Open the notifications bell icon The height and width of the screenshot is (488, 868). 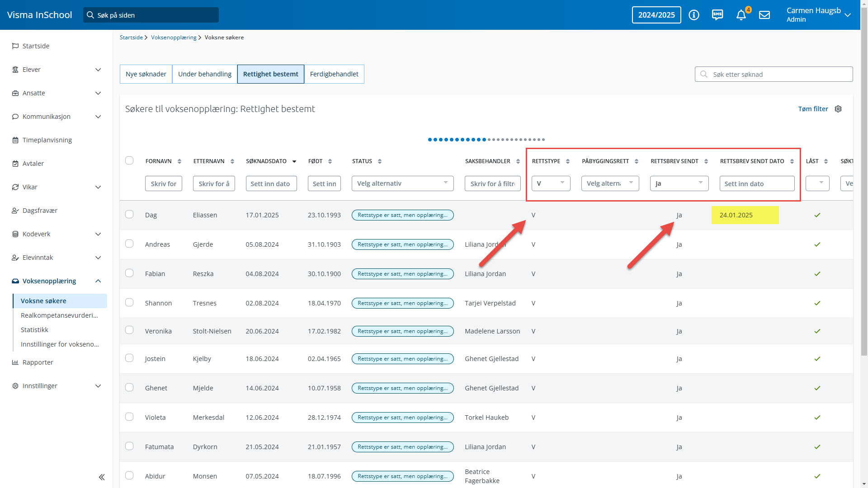coord(741,15)
